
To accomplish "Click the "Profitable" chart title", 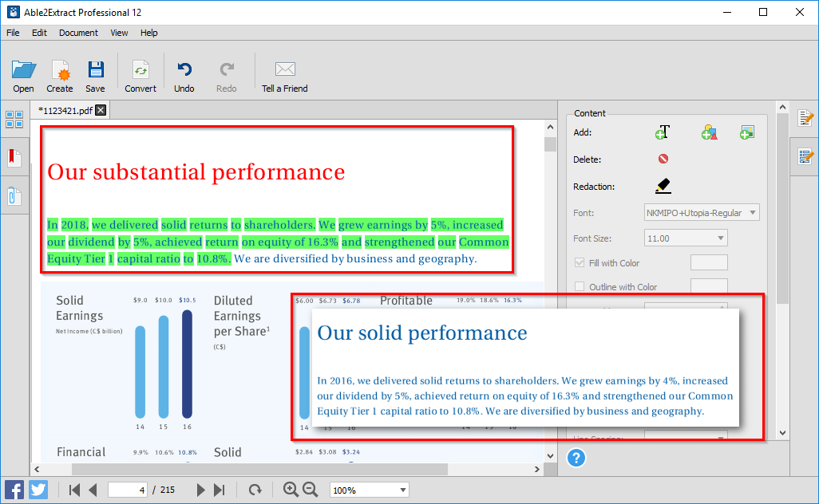I will click(406, 301).
